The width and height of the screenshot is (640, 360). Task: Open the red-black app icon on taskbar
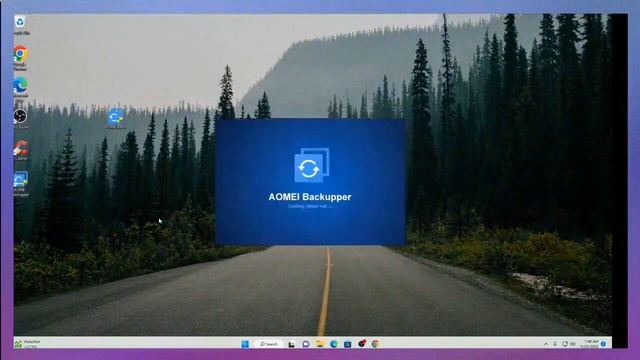tap(362, 344)
